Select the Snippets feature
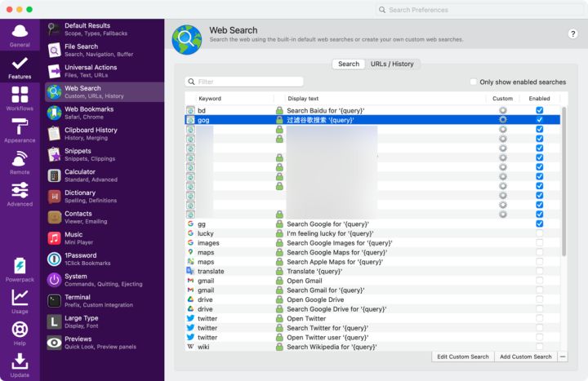The height and width of the screenshot is (381, 588). click(x=105, y=155)
